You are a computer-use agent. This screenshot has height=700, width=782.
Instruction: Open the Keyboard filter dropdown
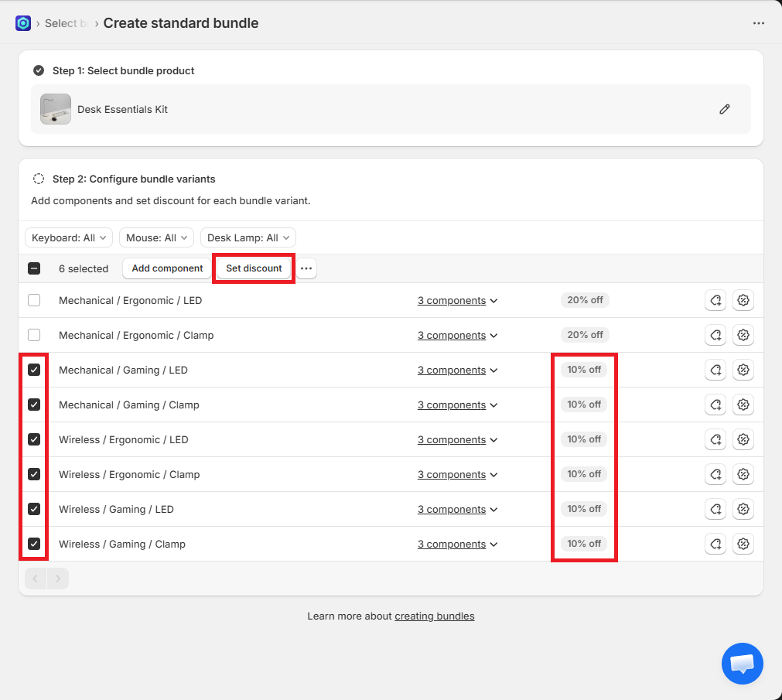tap(69, 237)
